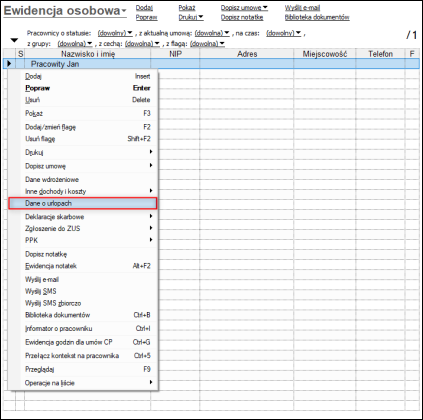Viewport: 423px width, 420px height.
Task: Click the Dodaj link in top toolbar
Action: [144, 8]
